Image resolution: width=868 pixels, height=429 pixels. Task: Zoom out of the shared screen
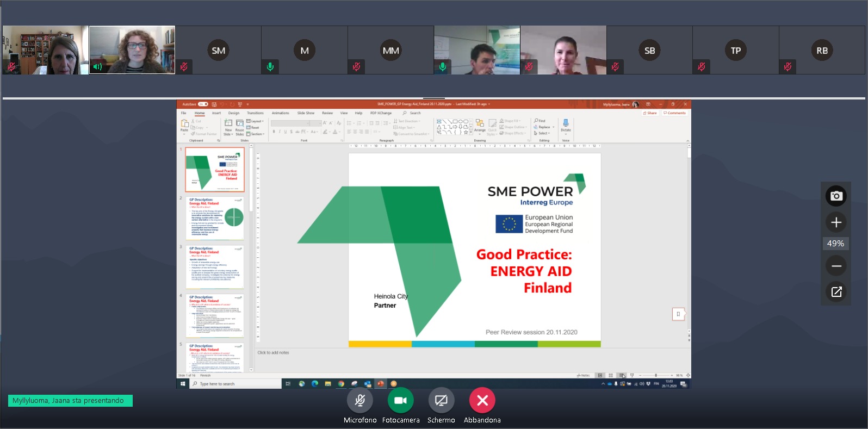[x=836, y=266]
